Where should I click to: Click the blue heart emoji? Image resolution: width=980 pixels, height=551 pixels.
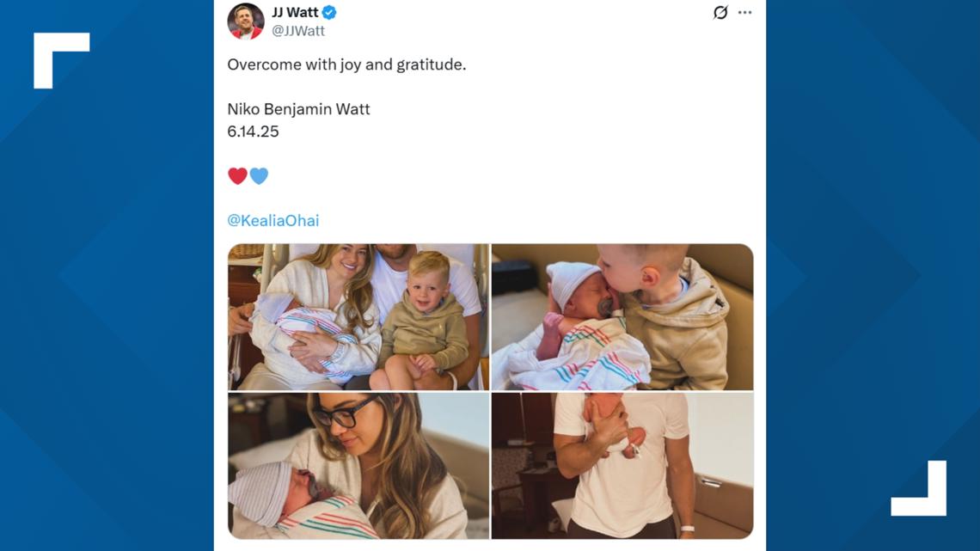[259, 175]
